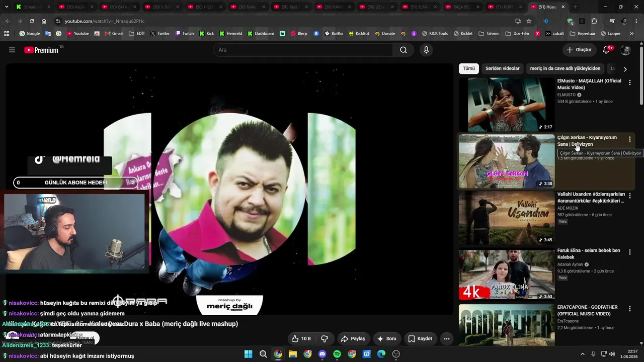Open the Repertuar bookmark folder
This screenshot has height=362, width=644.
tap(582, 34)
